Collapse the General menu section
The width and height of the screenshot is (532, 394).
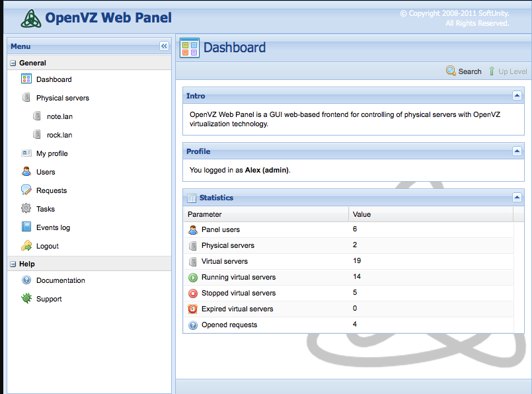[13, 63]
